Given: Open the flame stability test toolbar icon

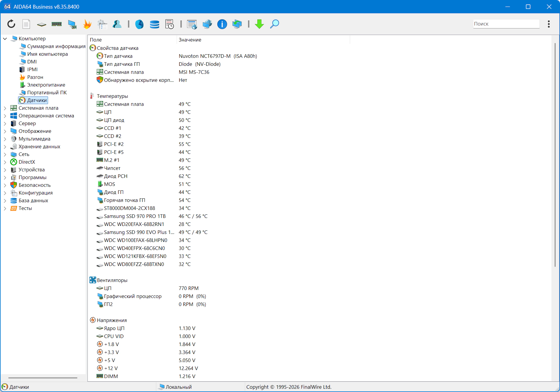Looking at the screenshot, I should pos(87,24).
